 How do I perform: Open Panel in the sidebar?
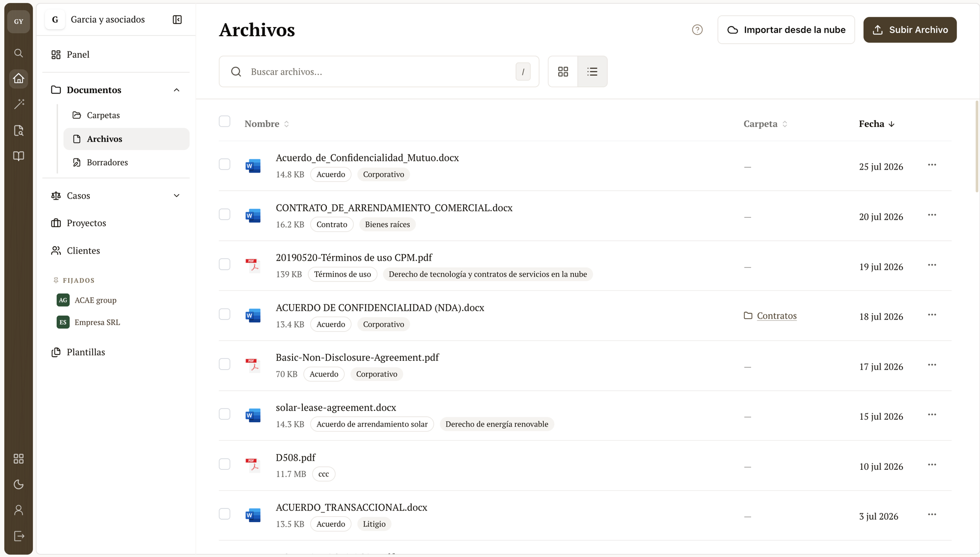coord(116,54)
